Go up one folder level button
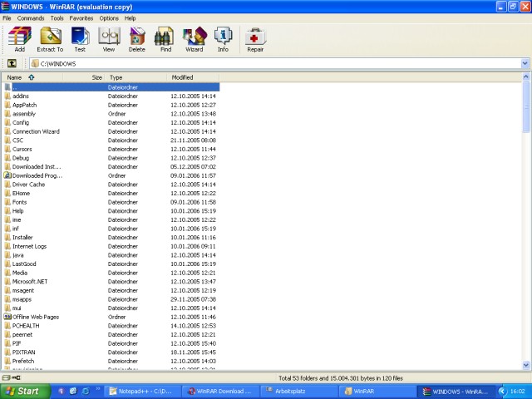 click(12, 63)
